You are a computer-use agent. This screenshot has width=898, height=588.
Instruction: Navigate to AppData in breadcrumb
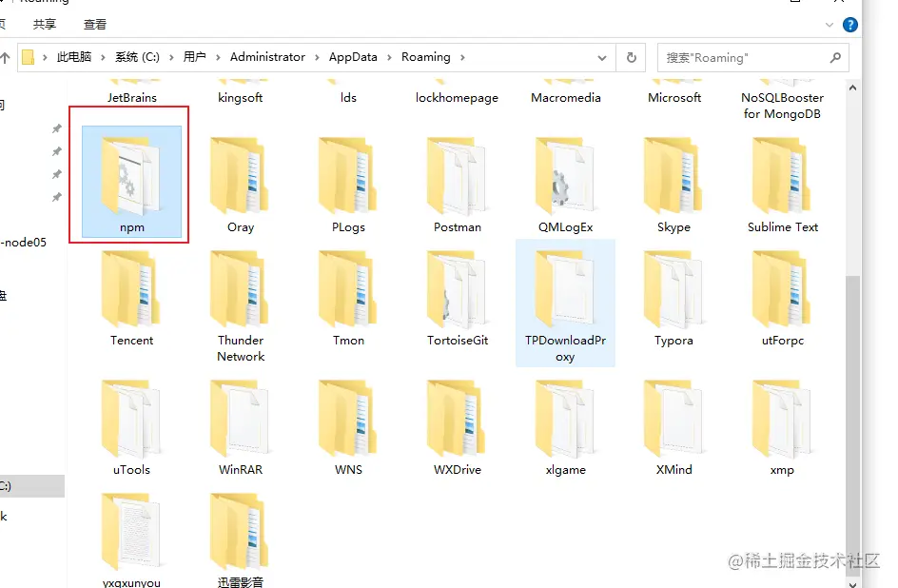353,57
